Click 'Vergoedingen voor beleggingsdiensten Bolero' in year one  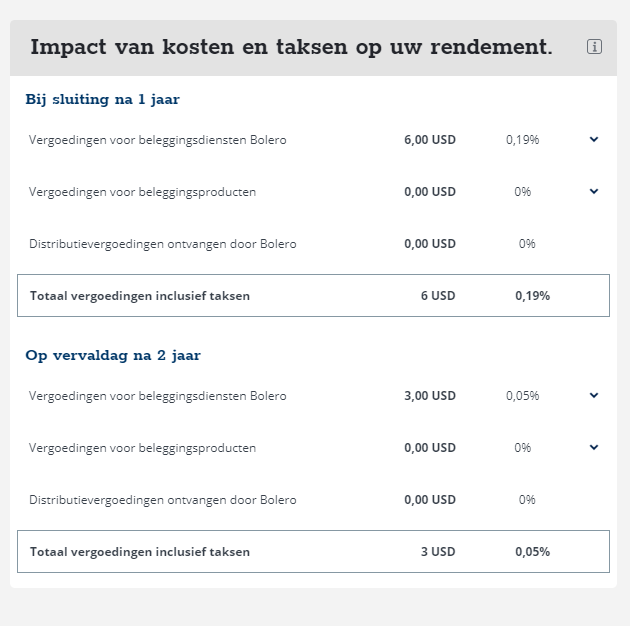[x=158, y=140]
